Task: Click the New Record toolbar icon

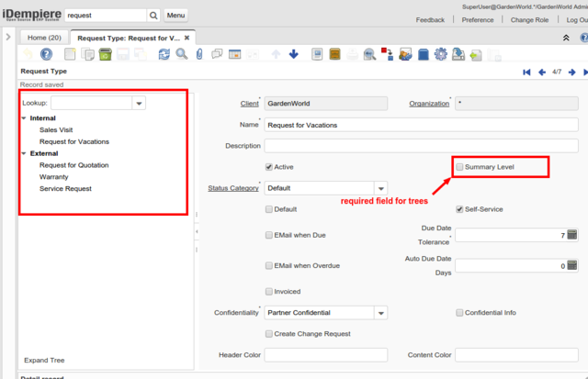Action: (70, 54)
